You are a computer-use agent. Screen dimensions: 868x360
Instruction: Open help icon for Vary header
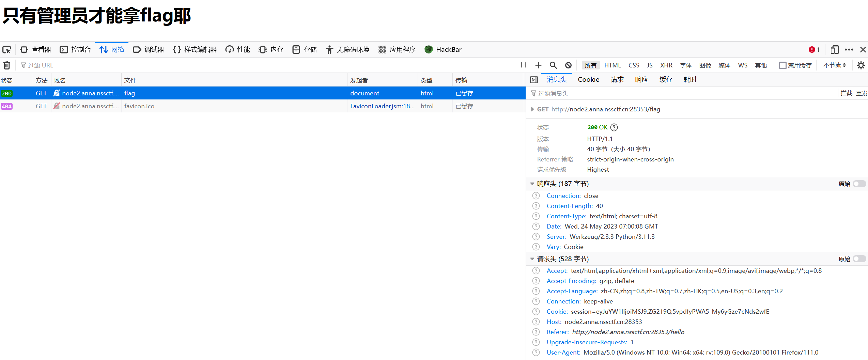(x=536, y=247)
